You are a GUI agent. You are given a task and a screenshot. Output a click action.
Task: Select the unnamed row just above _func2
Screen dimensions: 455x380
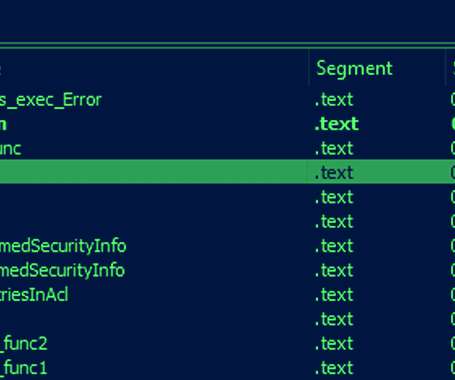click(x=227, y=319)
